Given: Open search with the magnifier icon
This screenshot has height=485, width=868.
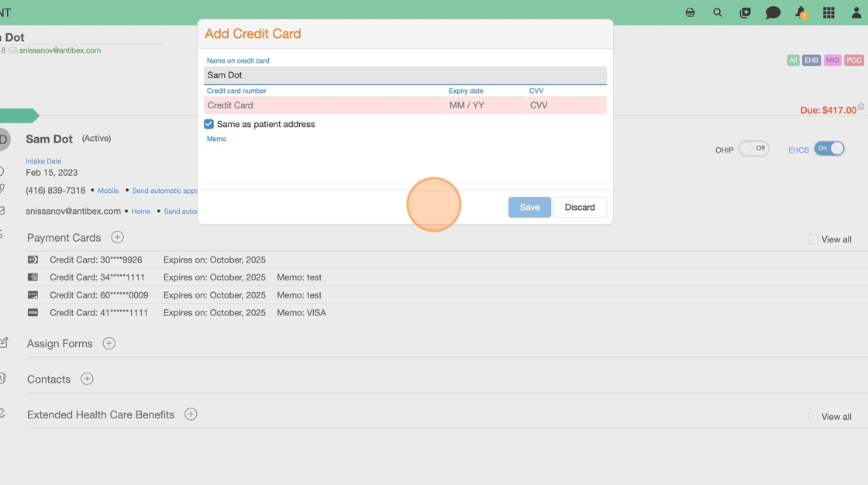Looking at the screenshot, I should 718,12.
